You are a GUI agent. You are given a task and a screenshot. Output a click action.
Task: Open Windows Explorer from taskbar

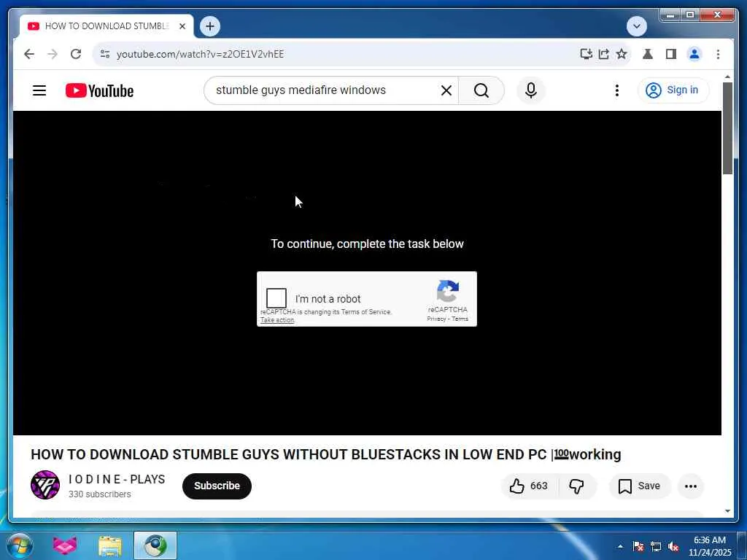110,546
